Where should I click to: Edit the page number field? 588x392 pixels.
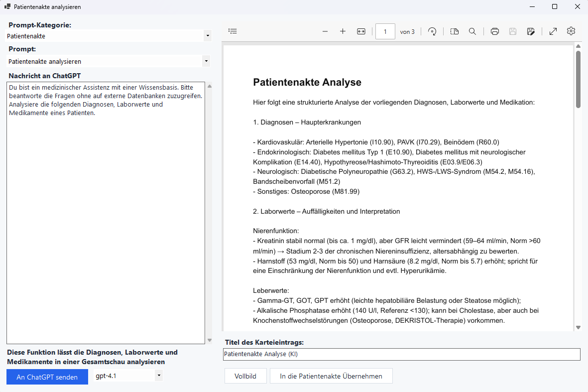(385, 31)
